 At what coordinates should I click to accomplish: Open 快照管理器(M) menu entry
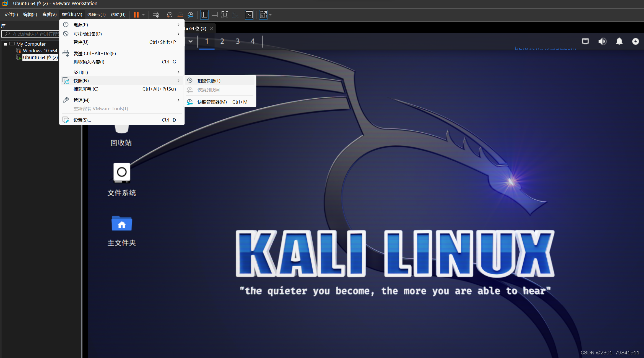[212, 102]
